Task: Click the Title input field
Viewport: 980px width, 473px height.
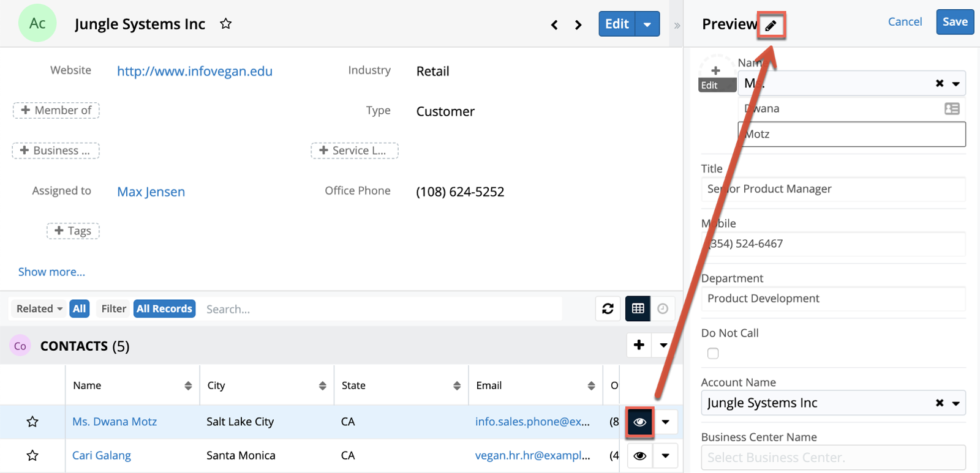Action: pos(833,189)
